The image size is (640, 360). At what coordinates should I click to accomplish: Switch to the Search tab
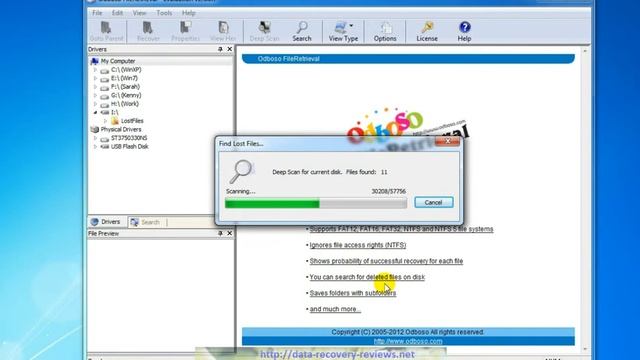click(145, 222)
